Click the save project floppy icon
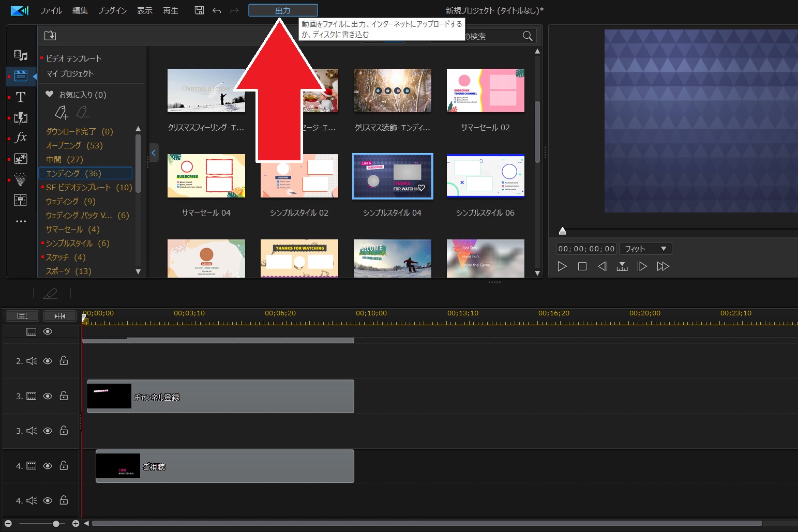Screen dimensions: 798x532 point(199,10)
